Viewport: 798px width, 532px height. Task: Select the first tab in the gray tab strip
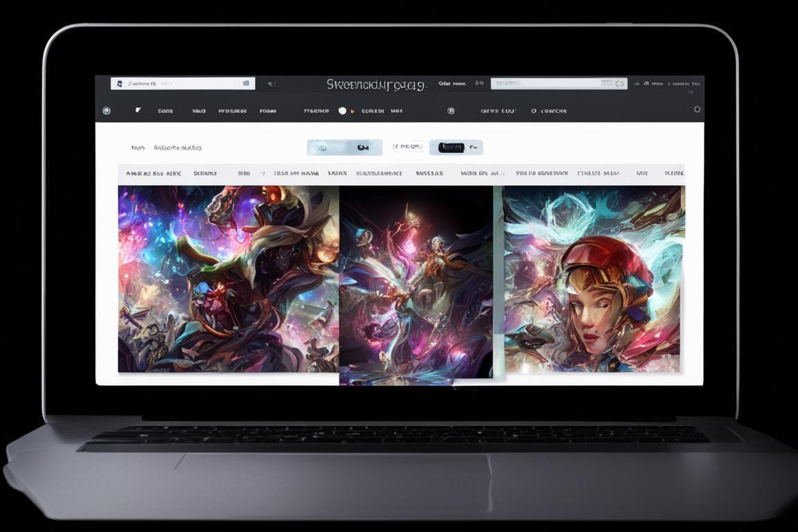pyautogui.click(x=153, y=174)
